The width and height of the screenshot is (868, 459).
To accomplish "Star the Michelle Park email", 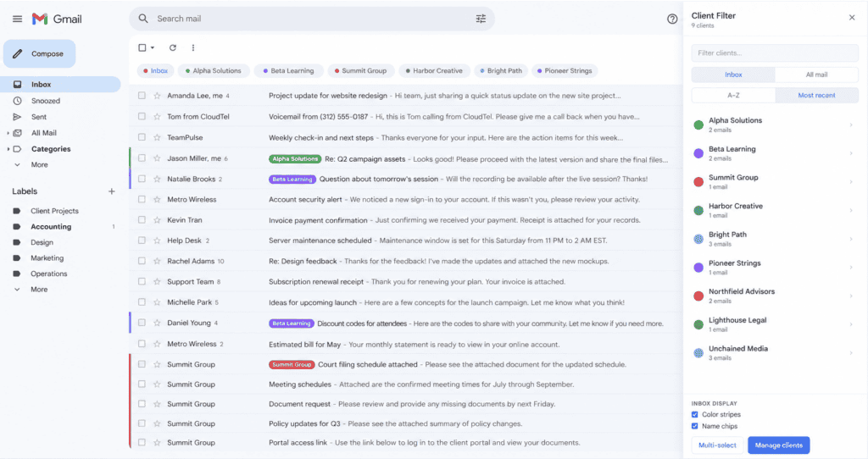I will tap(157, 302).
